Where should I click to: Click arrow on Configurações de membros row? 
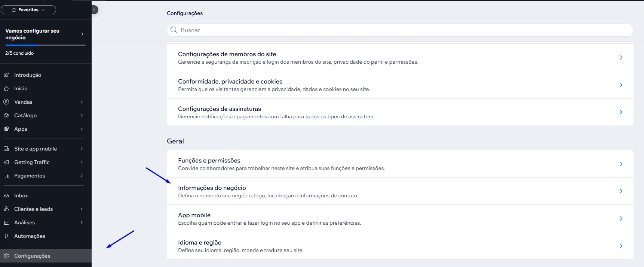[x=621, y=57]
